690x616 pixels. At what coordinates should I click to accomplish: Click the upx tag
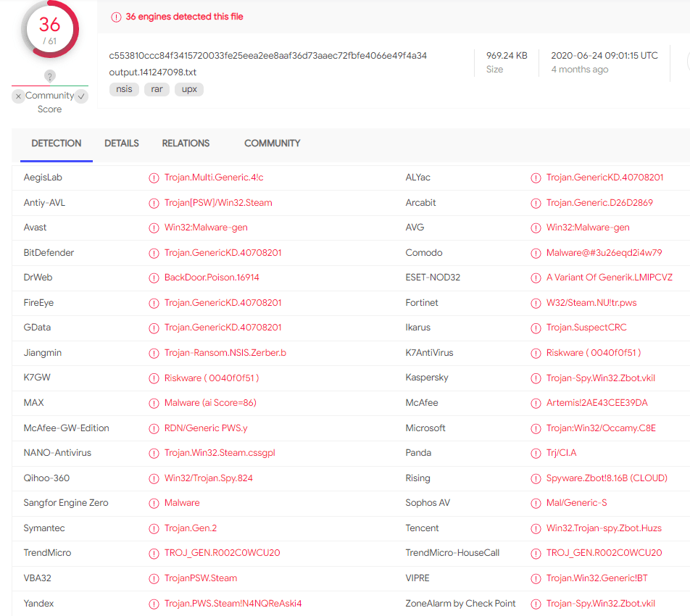pos(189,89)
